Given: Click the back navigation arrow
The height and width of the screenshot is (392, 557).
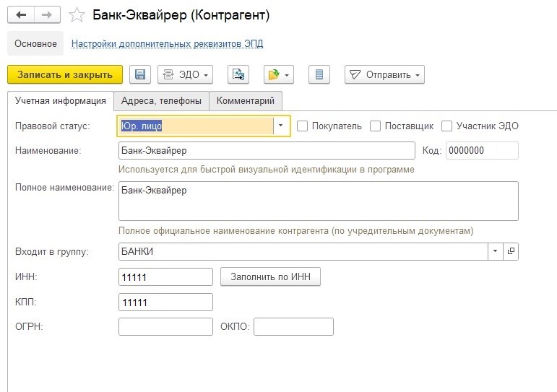Looking at the screenshot, I should pyautogui.click(x=20, y=14).
